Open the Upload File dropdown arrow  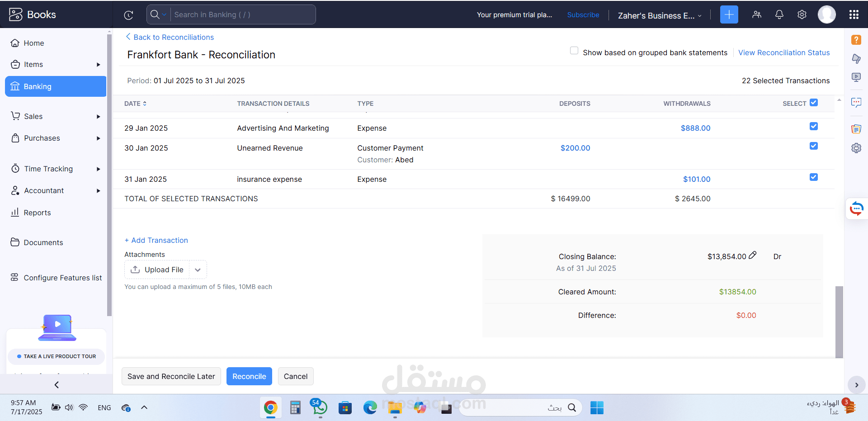click(198, 270)
